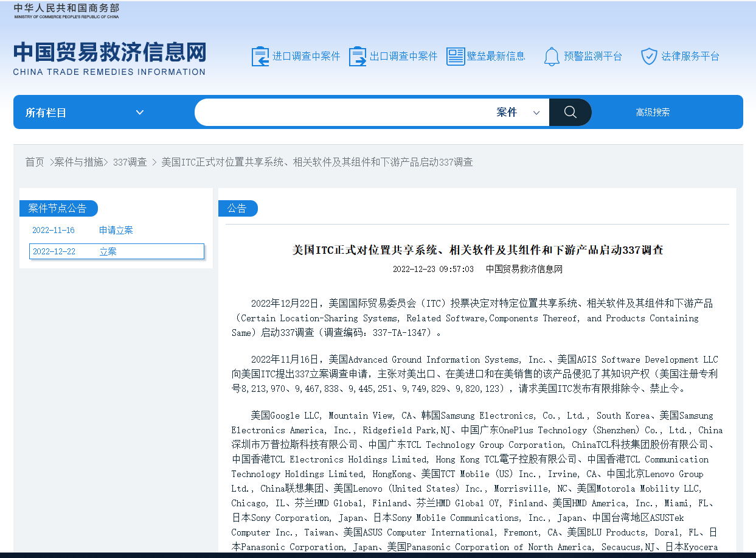Click the import investigation cases icon
This screenshot has height=558, width=756.
click(260, 56)
